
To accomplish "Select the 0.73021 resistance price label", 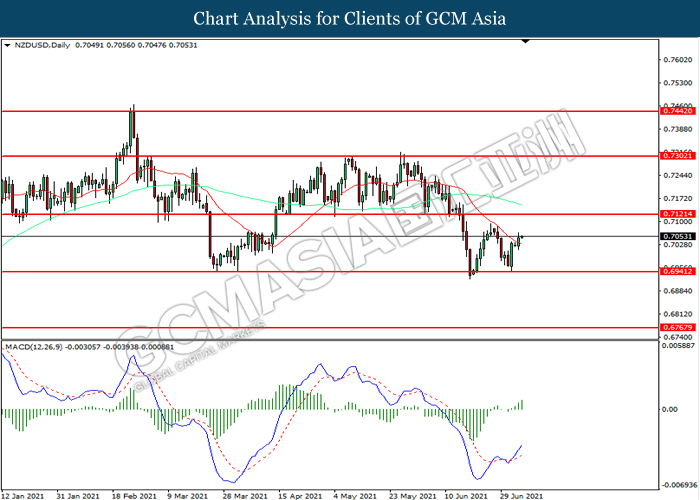I will point(677,156).
